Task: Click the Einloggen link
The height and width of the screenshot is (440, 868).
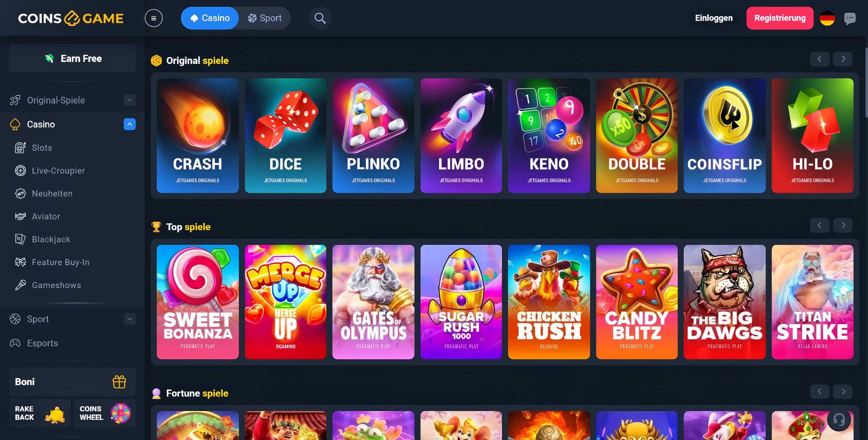Action: 714,18
